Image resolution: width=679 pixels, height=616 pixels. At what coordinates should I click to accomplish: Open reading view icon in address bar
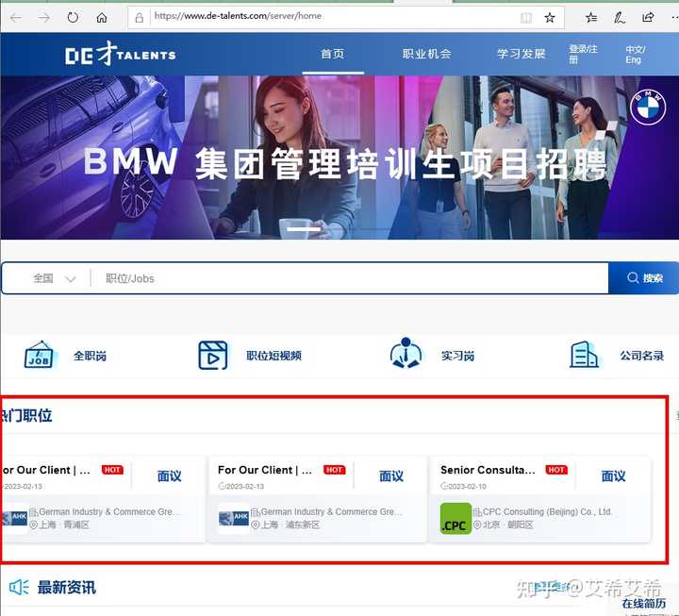coord(526,18)
